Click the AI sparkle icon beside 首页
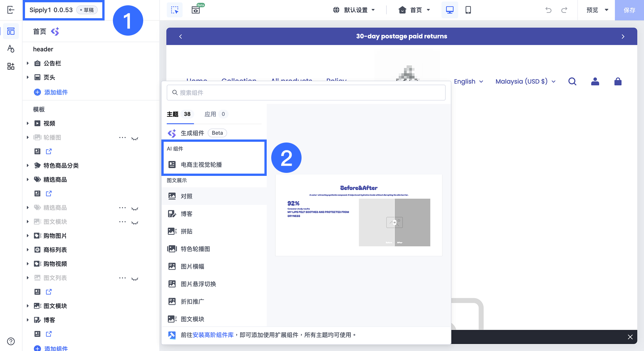Viewport: 644px width, 351px height. pyautogui.click(x=55, y=31)
